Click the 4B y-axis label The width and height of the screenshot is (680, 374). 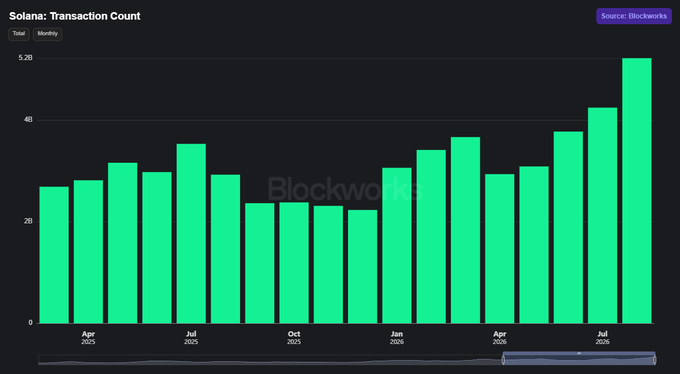[28, 120]
